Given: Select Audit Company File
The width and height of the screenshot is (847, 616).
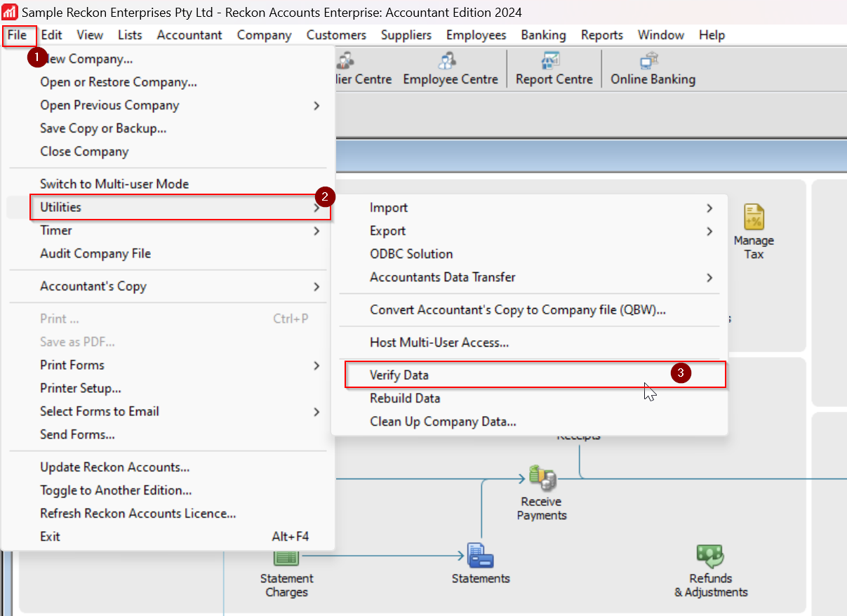Looking at the screenshot, I should pos(168,253).
